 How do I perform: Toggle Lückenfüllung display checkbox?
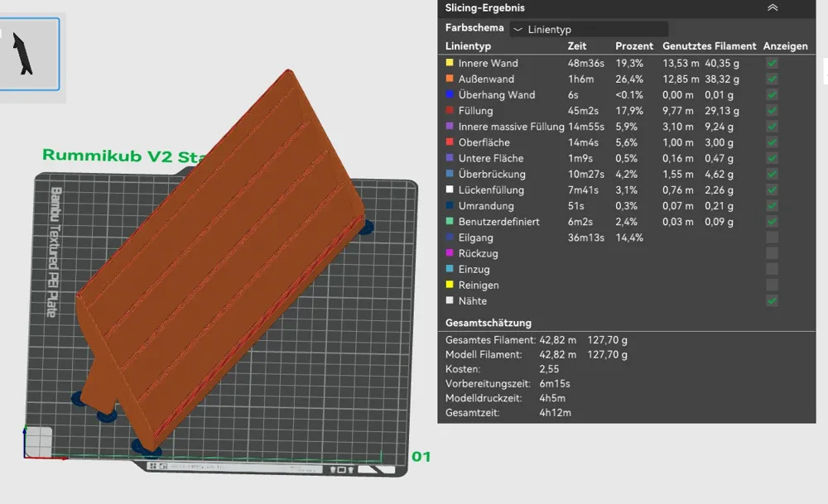coord(772,190)
